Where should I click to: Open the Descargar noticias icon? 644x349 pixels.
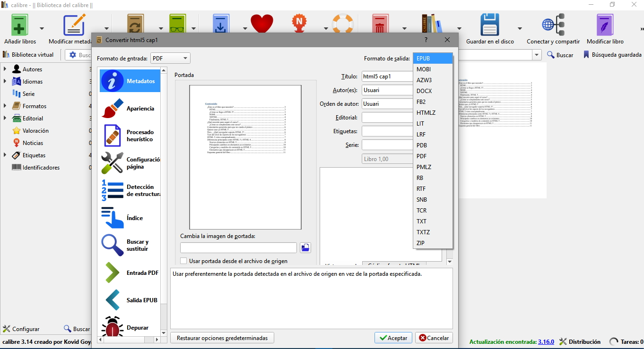coord(299,24)
